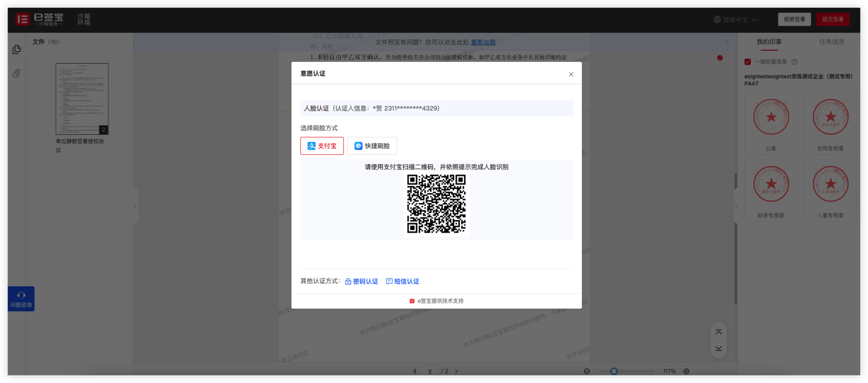Zoom out with minus icon
The image size is (868, 383).
point(587,371)
